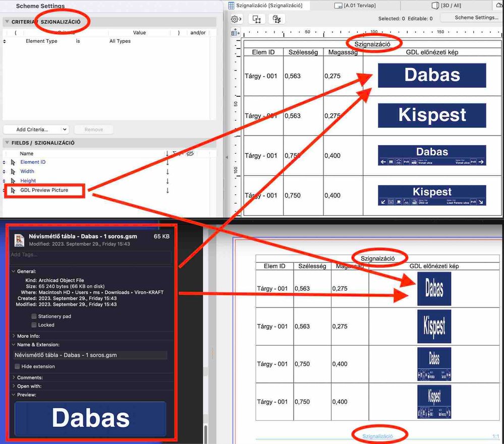Collapse the Name & Extension section
The height and width of the screenshot is (444, 504).
coord(14,345)
